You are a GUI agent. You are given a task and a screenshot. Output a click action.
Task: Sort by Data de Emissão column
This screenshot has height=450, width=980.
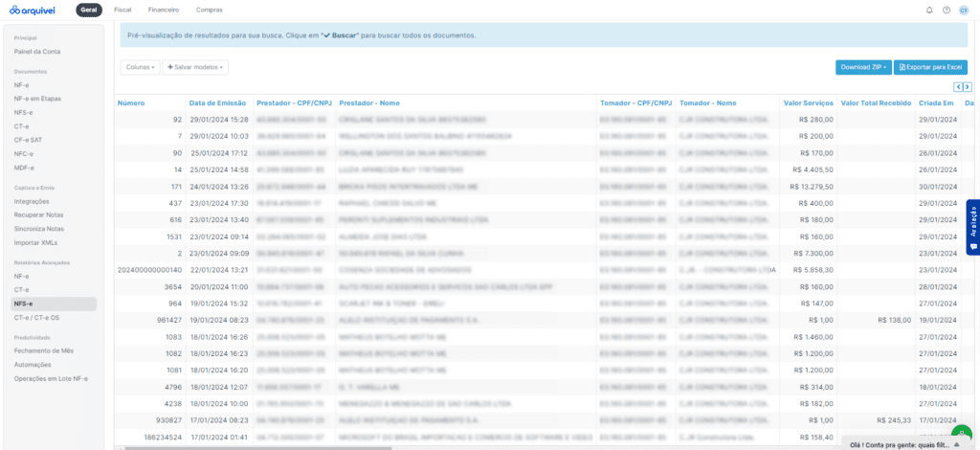[218, 103]
